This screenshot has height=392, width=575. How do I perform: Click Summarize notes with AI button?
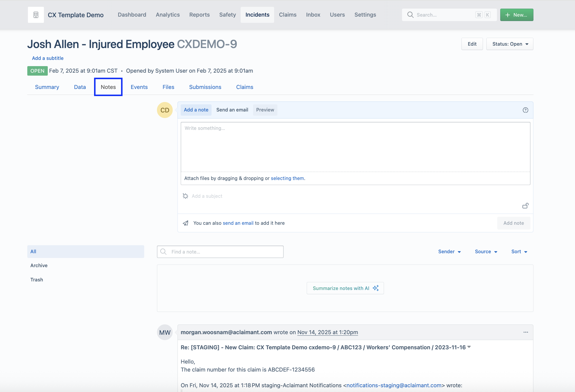tap(345, 288)
